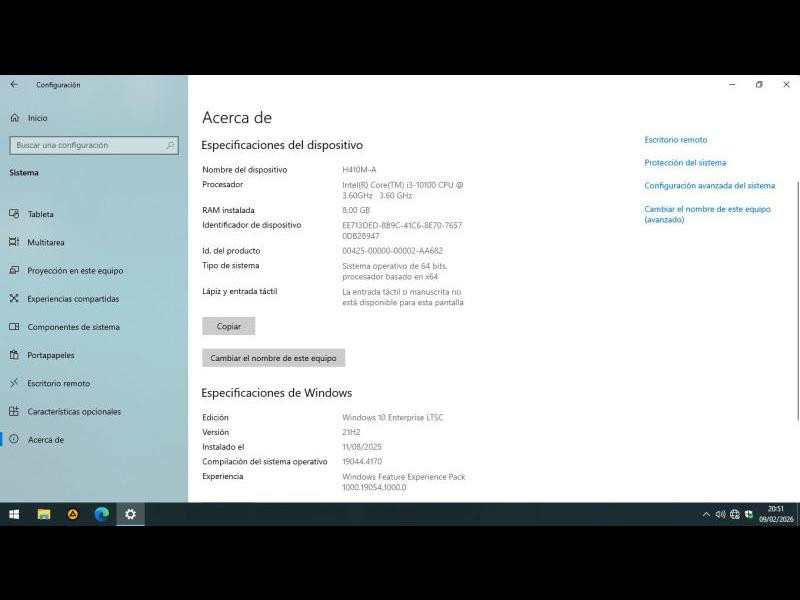Open Portapapeles settings

click(50, 355)
